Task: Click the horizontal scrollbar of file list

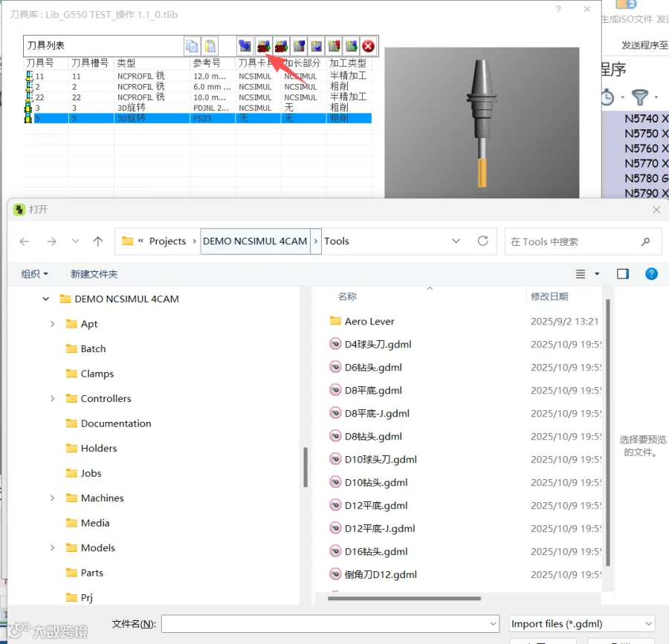Action: click(x=404, y=599)
